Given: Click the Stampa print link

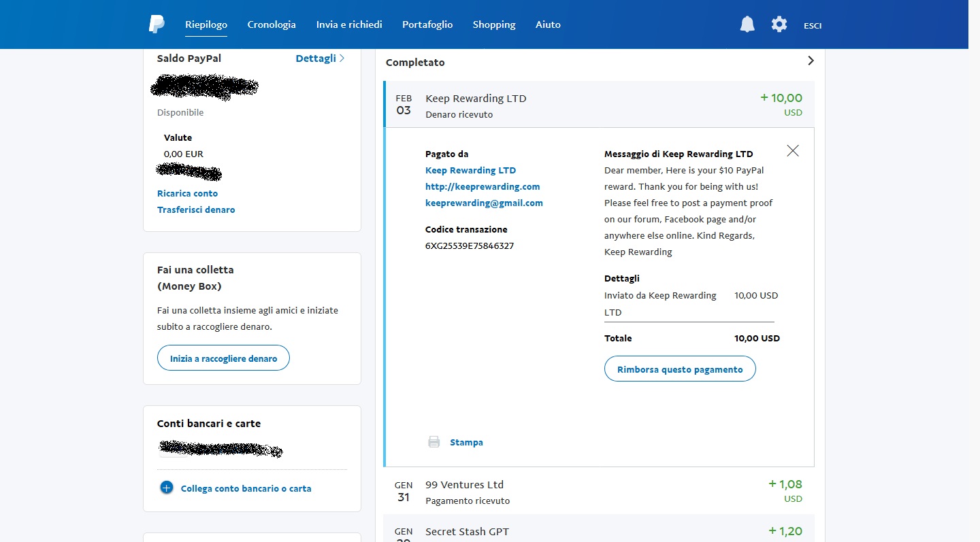Looking at the screenshot, I should [466, 442].
